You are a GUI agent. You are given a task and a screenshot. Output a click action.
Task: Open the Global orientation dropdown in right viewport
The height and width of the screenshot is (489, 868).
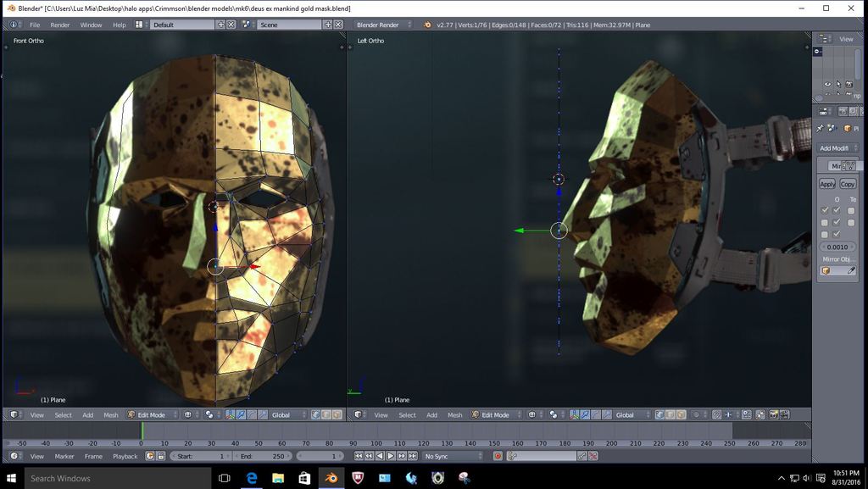pos(629,415)
